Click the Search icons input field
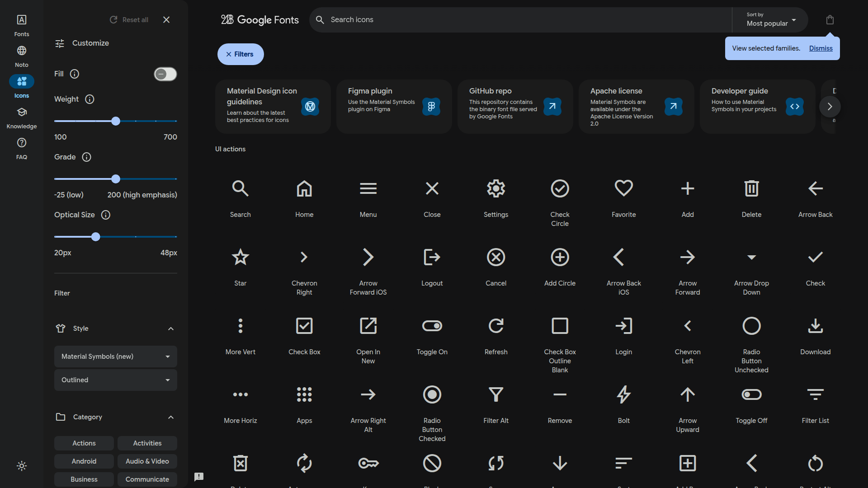 click(x=520, y=20)
